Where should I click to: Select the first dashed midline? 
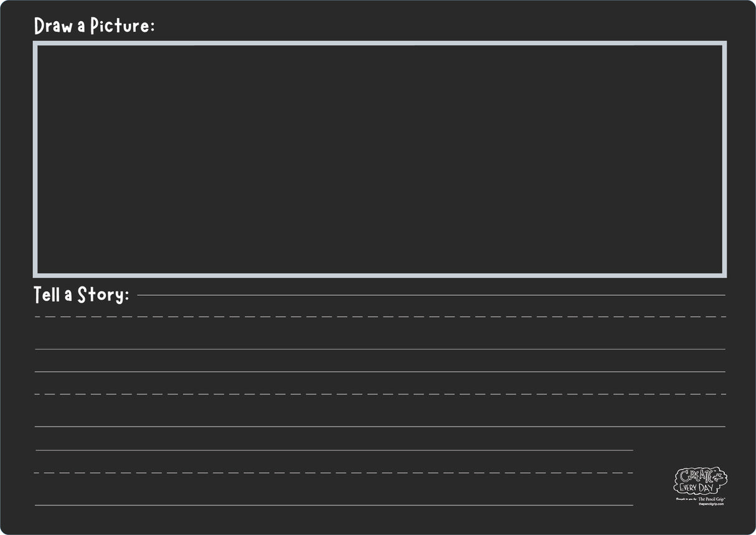click(x=380, y=317)
